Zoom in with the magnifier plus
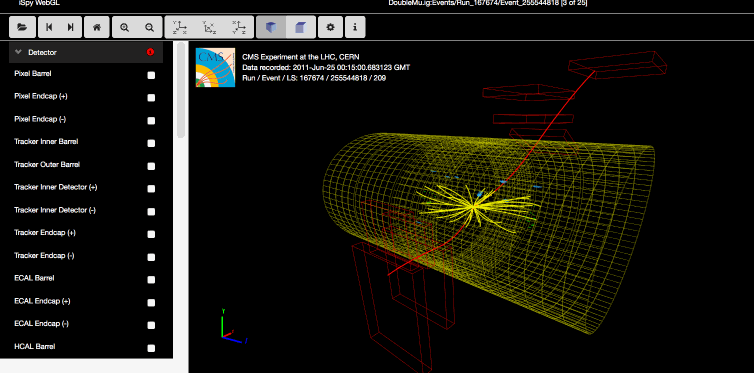754x373 pixels. [125, 27]
